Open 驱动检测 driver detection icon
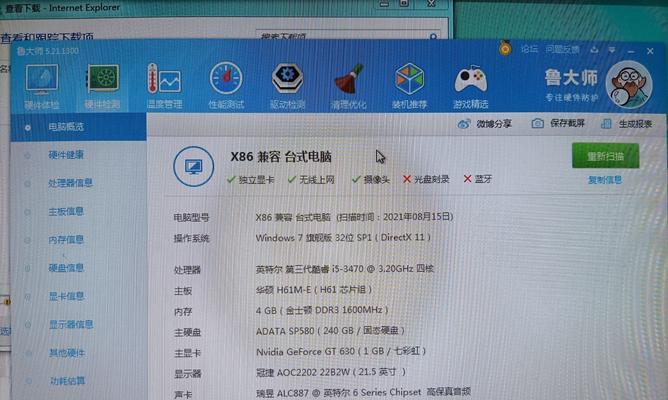This screenshot has width=668, height=400. click(287, 86)
